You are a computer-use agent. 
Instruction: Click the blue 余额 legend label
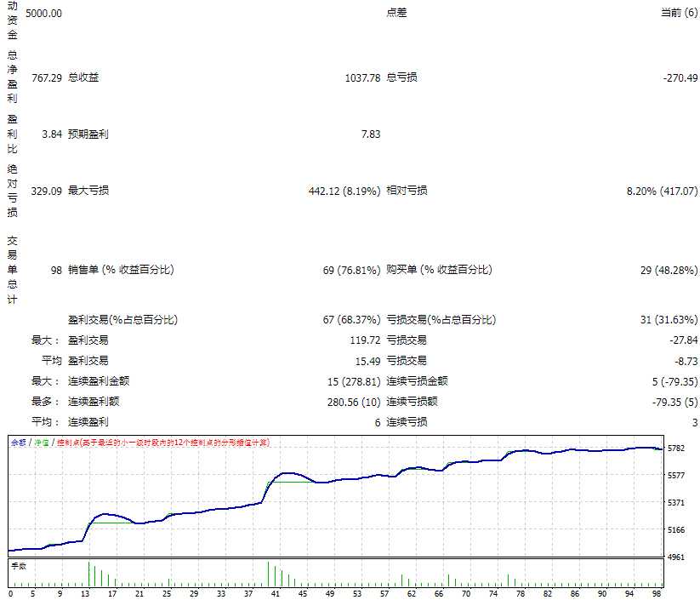coord(18,443)
